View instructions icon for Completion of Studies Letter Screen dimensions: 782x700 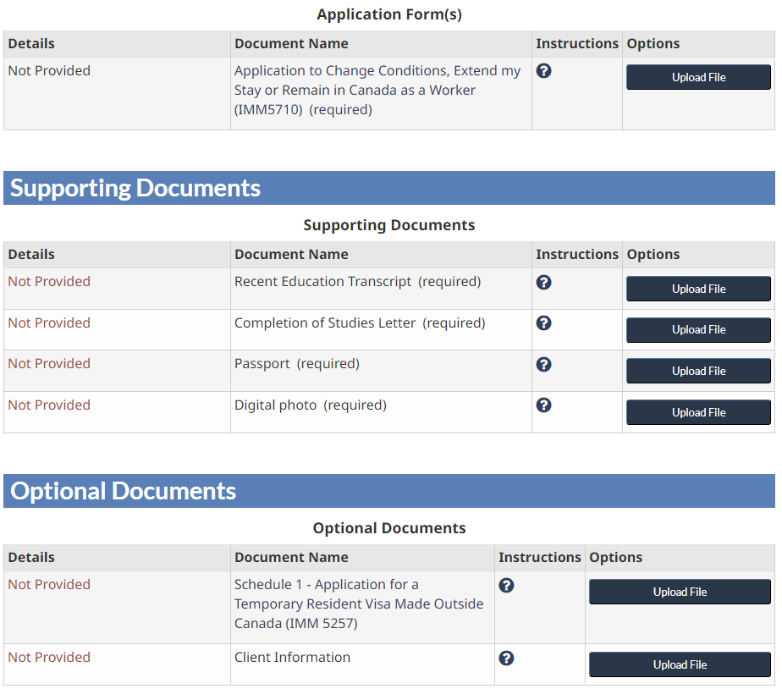point(543,323)
